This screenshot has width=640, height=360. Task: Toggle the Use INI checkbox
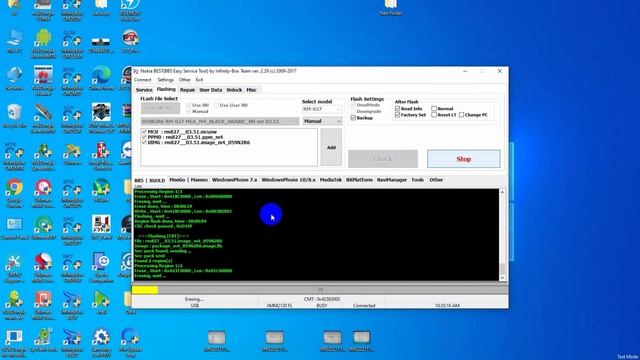click(x=189, y=105)
